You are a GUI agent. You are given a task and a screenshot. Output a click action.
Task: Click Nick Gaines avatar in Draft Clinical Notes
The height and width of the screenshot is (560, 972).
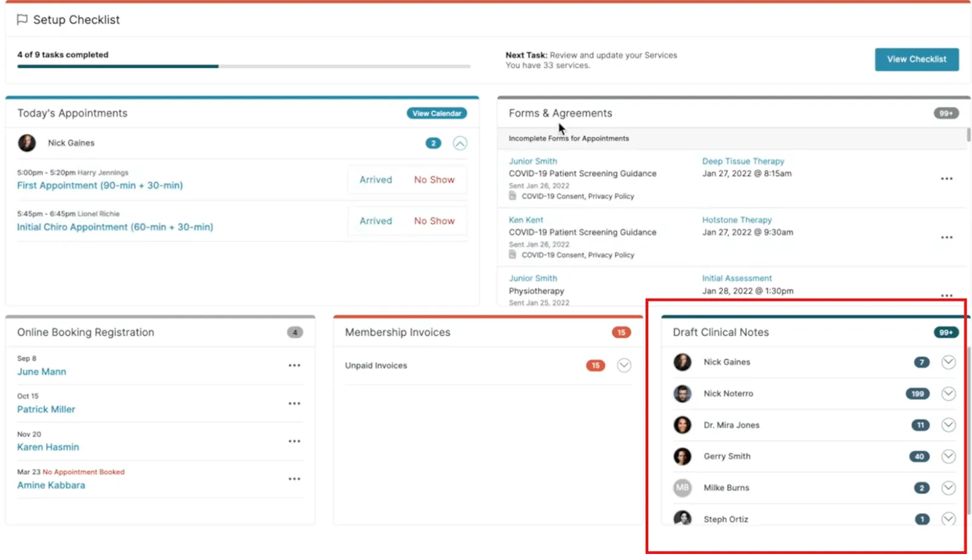[x=682, y=362]
